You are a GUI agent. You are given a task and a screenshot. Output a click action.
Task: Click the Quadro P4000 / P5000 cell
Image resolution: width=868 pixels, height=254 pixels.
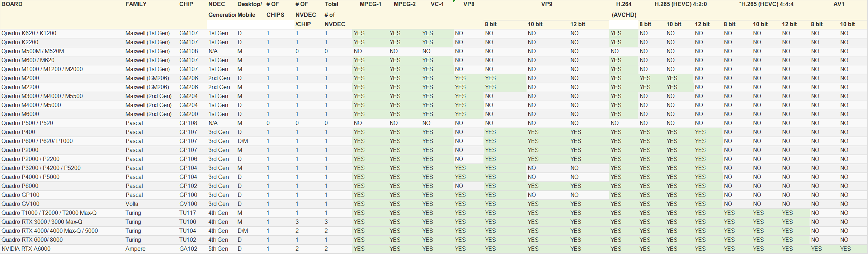(30, 177)
